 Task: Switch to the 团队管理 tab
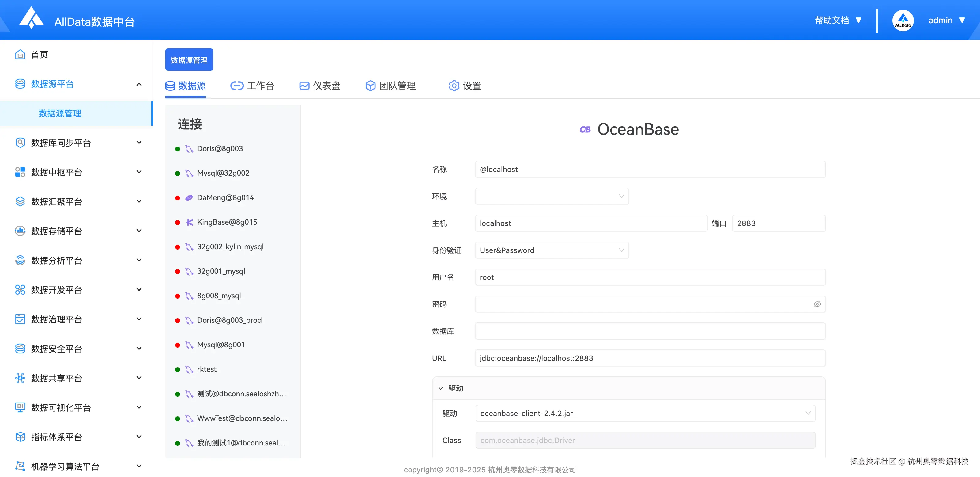pyautogui.click(x=390, y=86)
